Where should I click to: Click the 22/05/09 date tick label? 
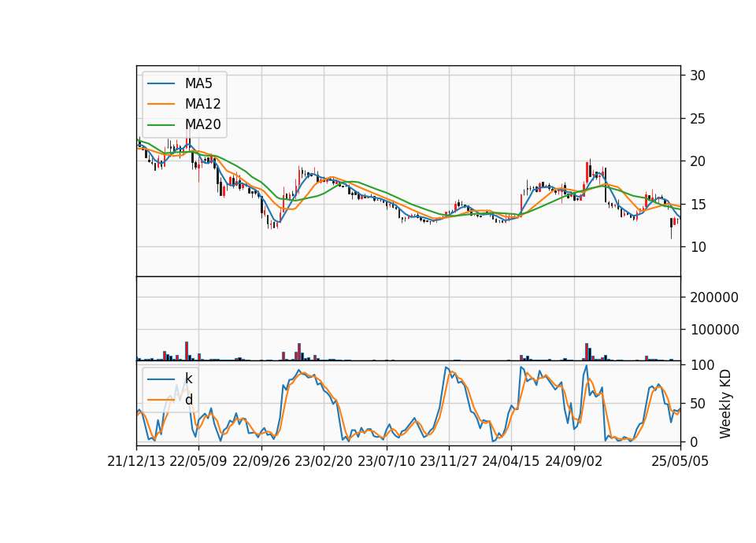tap(198, 461)
